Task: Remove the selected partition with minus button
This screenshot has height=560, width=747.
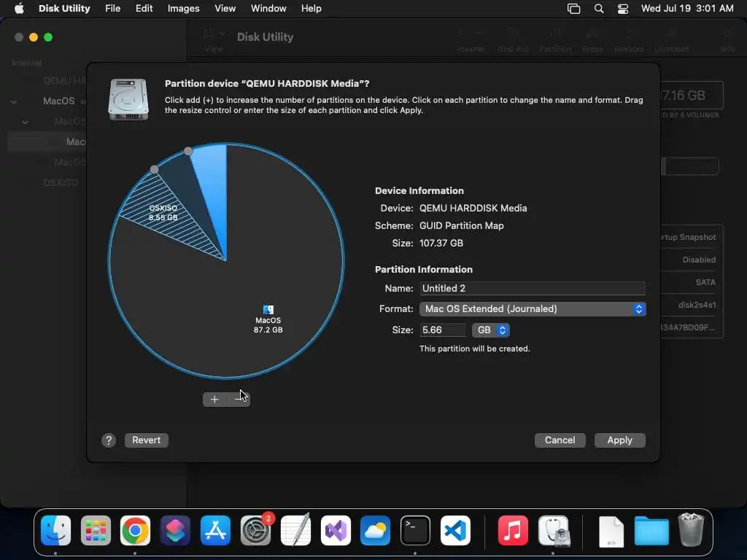Action: coord(239,399)
